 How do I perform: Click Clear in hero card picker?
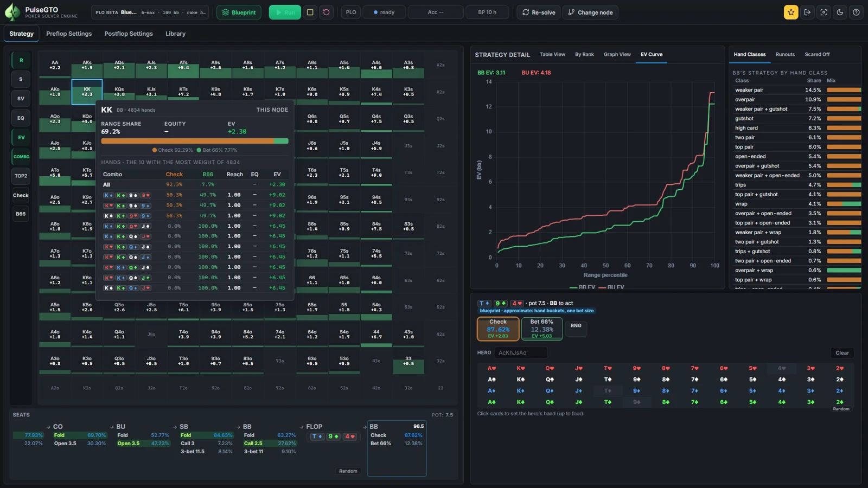coord(842,353)
